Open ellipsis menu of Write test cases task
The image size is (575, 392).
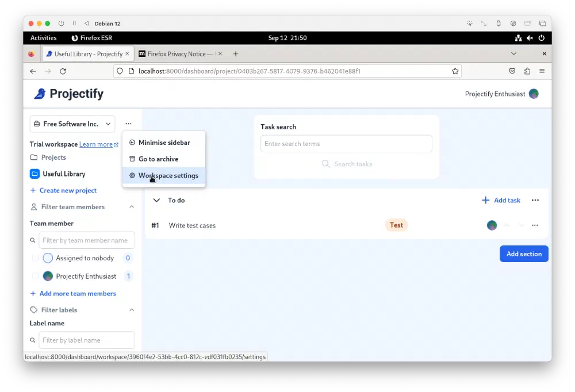535,225
